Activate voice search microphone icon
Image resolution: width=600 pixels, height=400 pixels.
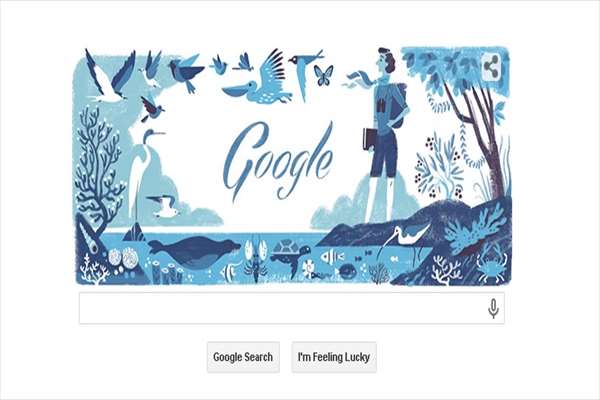pos(494,309)
